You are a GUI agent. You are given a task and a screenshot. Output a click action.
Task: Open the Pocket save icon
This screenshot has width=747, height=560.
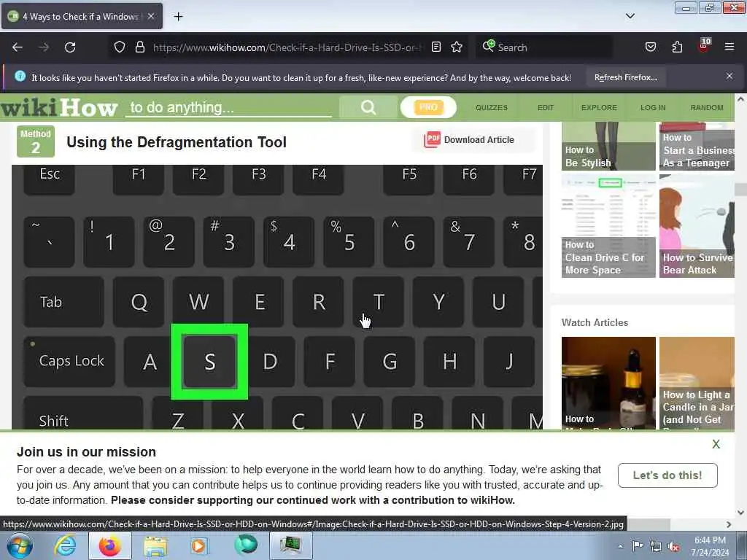(650, 47)
